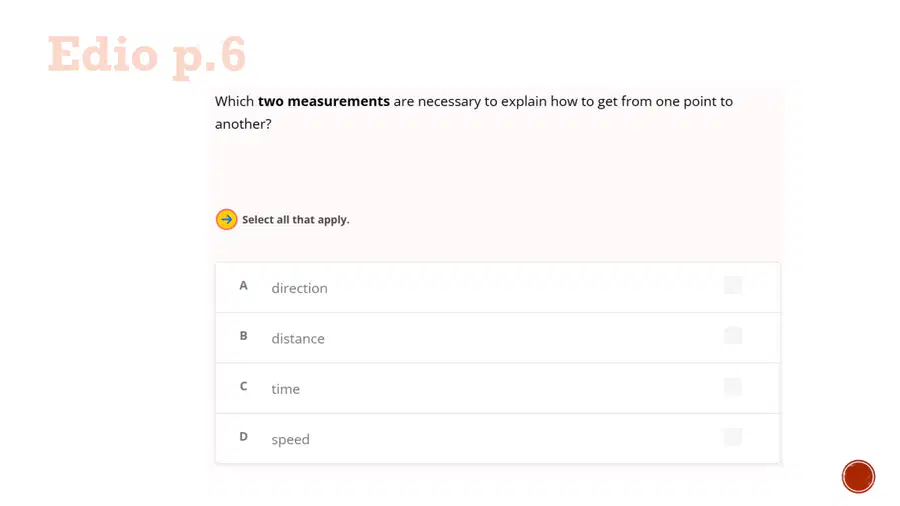The height and width of the screenshot is (506, 900).
Task: Choose the answer text 'time'
Action: (285, 389)
